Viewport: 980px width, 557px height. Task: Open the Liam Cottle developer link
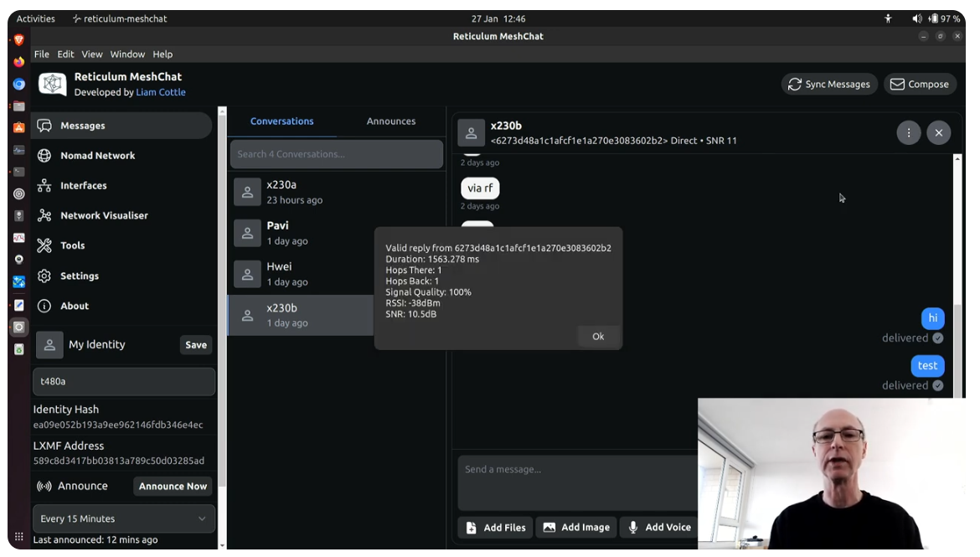(x=161, y=92)
